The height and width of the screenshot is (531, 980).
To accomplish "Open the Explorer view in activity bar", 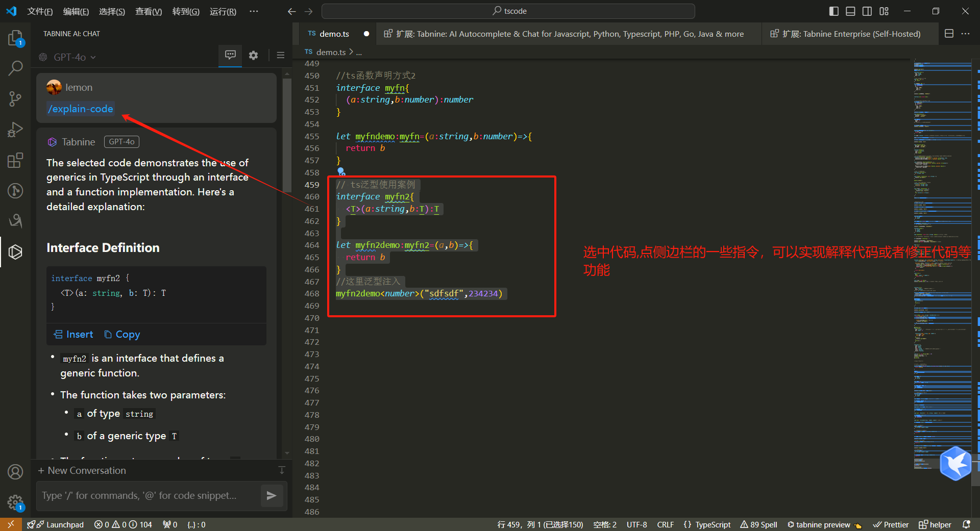I will click(15, 38).
